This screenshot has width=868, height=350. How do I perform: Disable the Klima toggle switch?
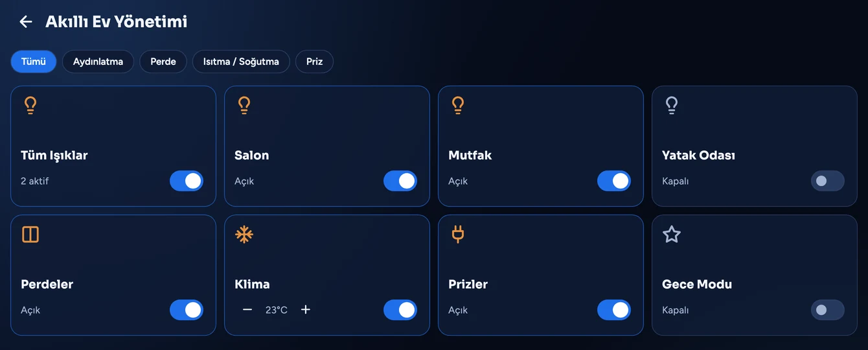[x=400, y=310]
